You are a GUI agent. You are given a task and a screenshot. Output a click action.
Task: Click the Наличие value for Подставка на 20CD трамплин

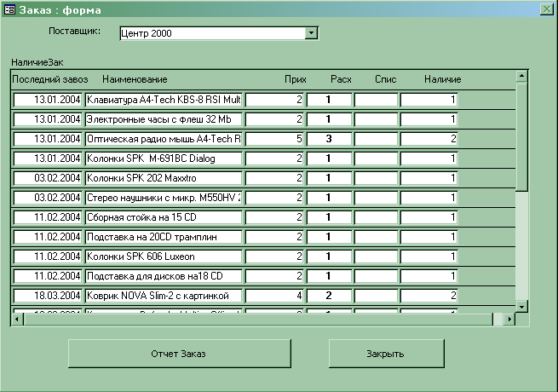click(429, 237)
